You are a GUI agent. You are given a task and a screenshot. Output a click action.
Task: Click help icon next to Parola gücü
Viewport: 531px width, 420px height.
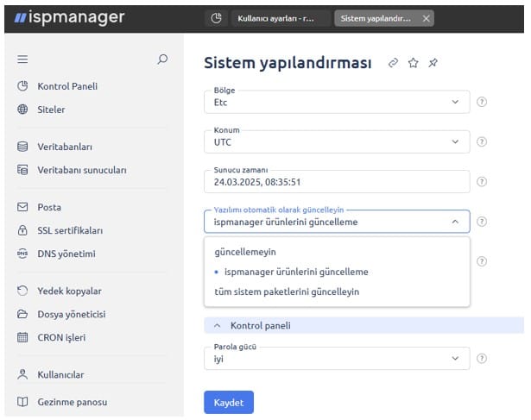pyautogui.click(x=482, y=359)
